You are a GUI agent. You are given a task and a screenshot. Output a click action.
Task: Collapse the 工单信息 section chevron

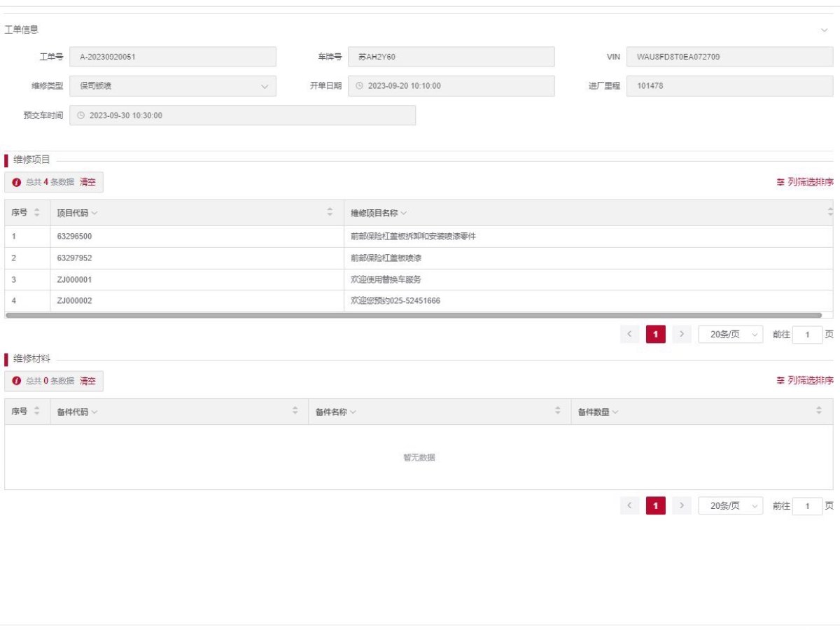tap(824, 30)
